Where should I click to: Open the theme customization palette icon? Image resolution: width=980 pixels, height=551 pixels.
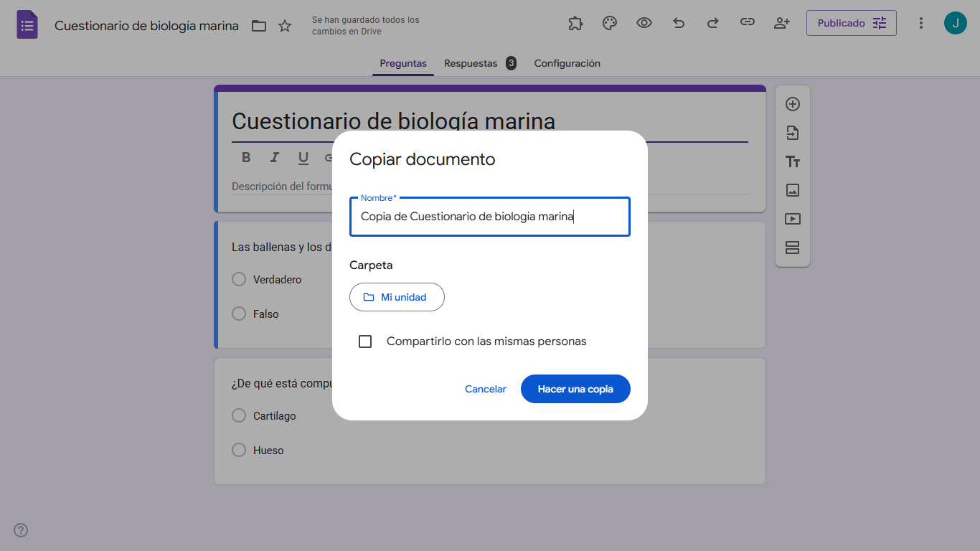(x=610, y=23)
